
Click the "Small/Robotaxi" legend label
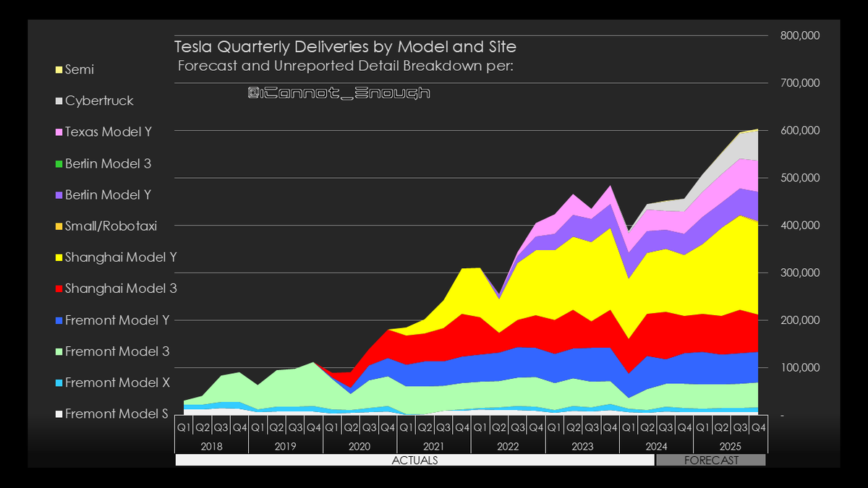click(x=111, y=226)
